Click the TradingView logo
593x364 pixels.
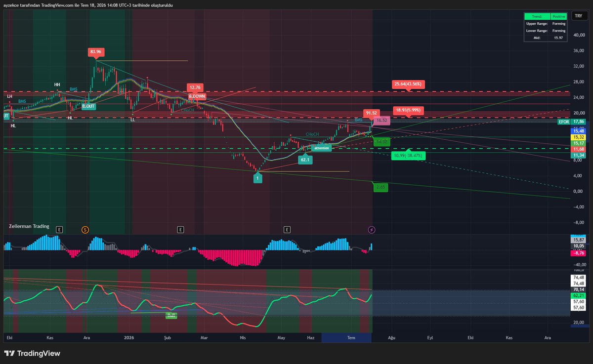click(x=32, y=353)
